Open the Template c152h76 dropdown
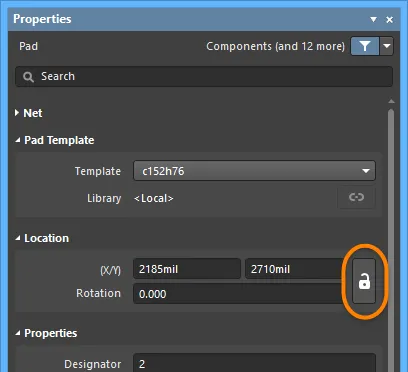 tap(254, 171)
